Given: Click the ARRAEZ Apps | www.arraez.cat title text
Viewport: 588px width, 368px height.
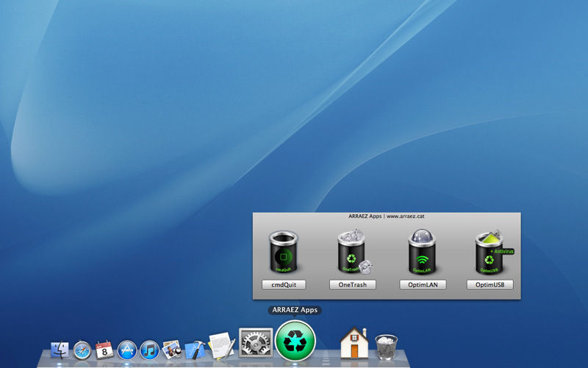Looking at the screenshot, I should click(387, 216).
